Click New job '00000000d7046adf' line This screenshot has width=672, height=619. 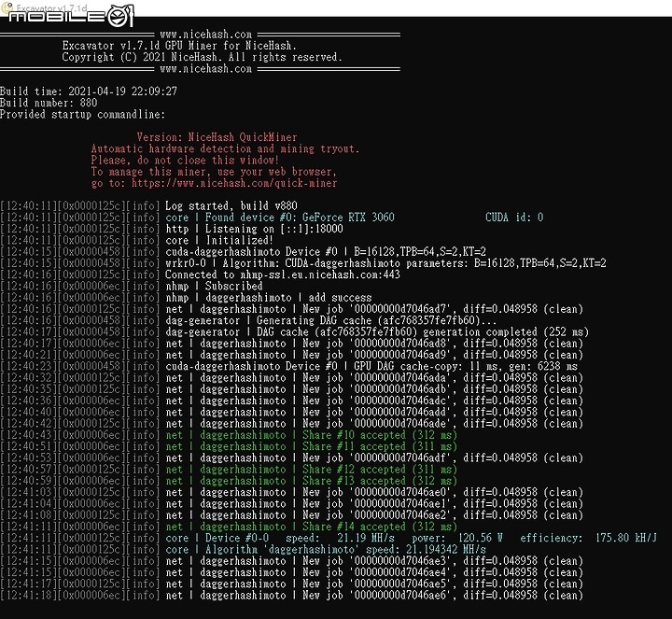click(374, 457)
